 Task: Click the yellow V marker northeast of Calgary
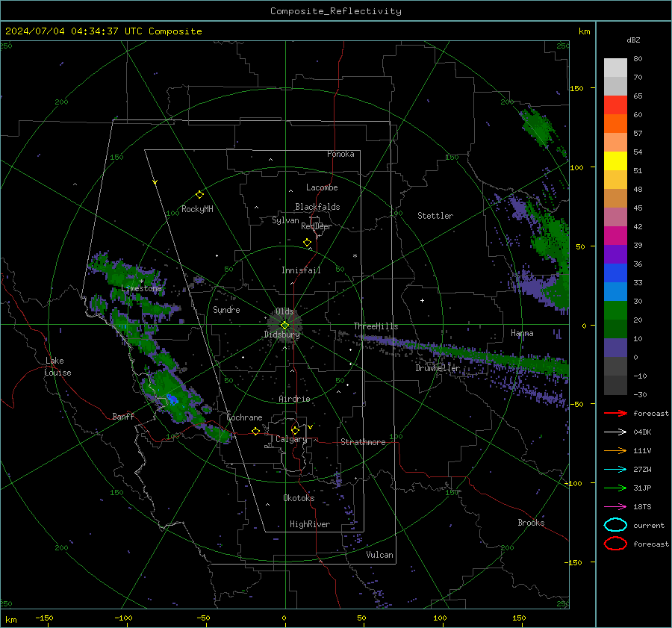tap(311, 427)
